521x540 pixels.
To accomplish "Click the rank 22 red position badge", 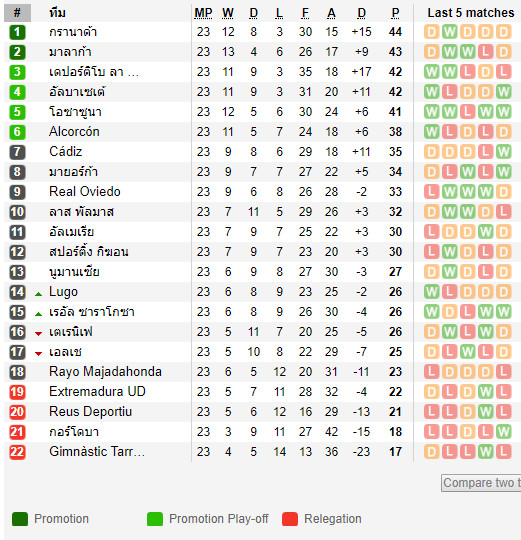I will (17, 451).
